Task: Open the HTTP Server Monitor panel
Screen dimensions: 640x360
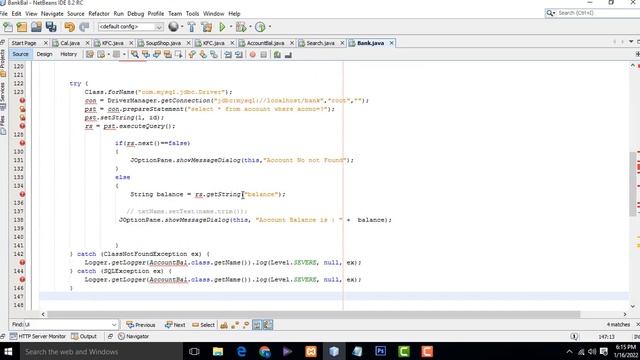Action: [x=38, y=336]
